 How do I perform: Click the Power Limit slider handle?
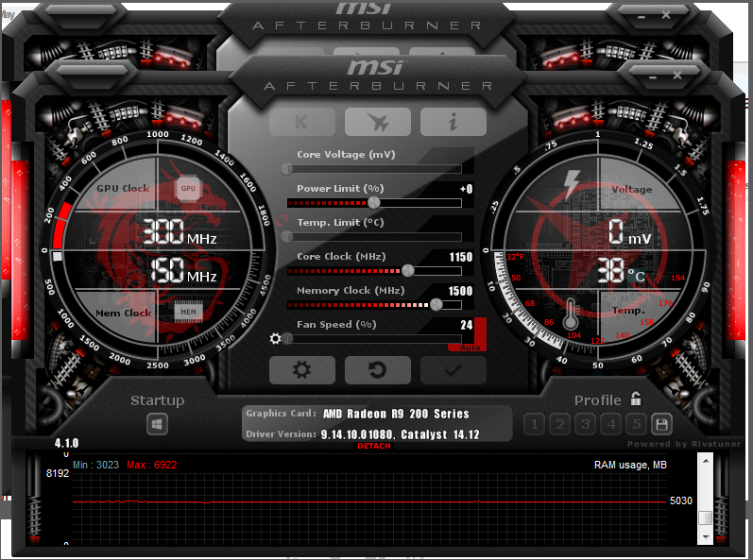(x=374, y=203)
